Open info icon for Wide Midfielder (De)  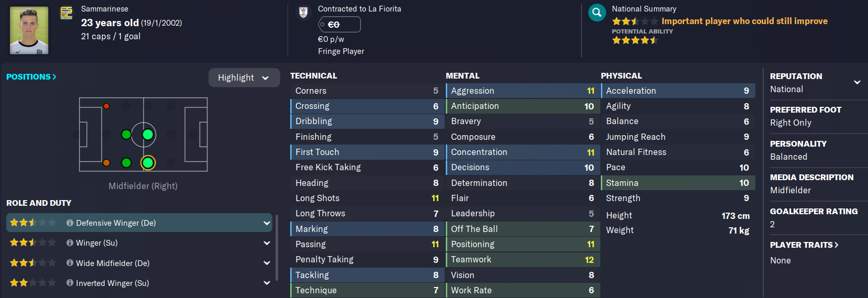pyautogui.click(x=70, y=263)
